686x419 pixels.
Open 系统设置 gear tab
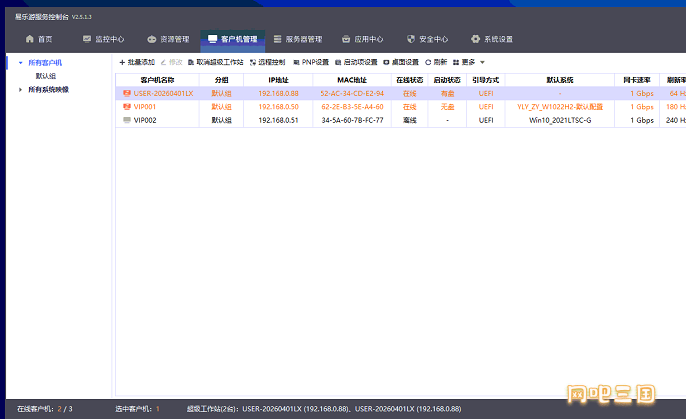click(491, 40)
